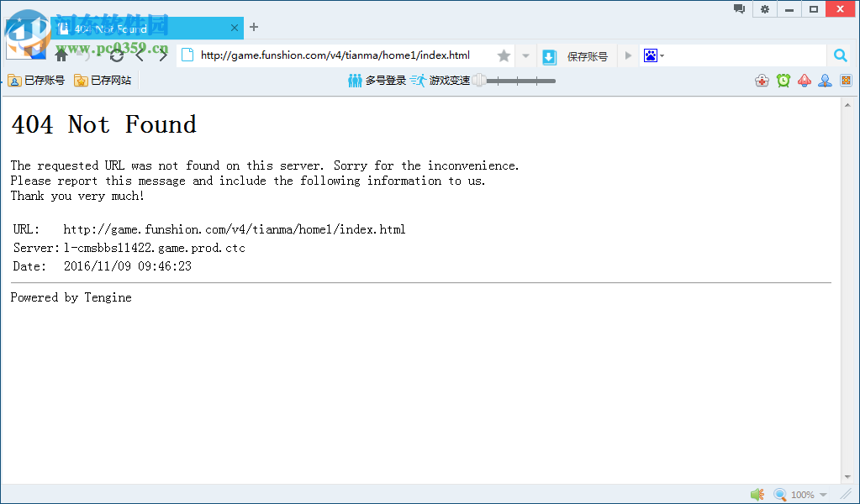Viewport: 860px width, 504px height.
Task: Click 游戏变速 game speed button
Action: 441,81
